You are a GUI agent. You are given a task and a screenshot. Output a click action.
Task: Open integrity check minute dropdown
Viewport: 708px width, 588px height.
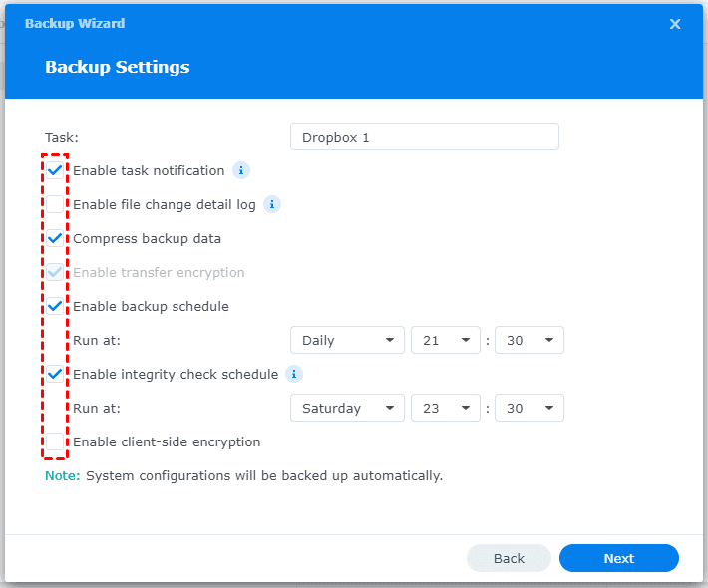(x=529, y=408)
